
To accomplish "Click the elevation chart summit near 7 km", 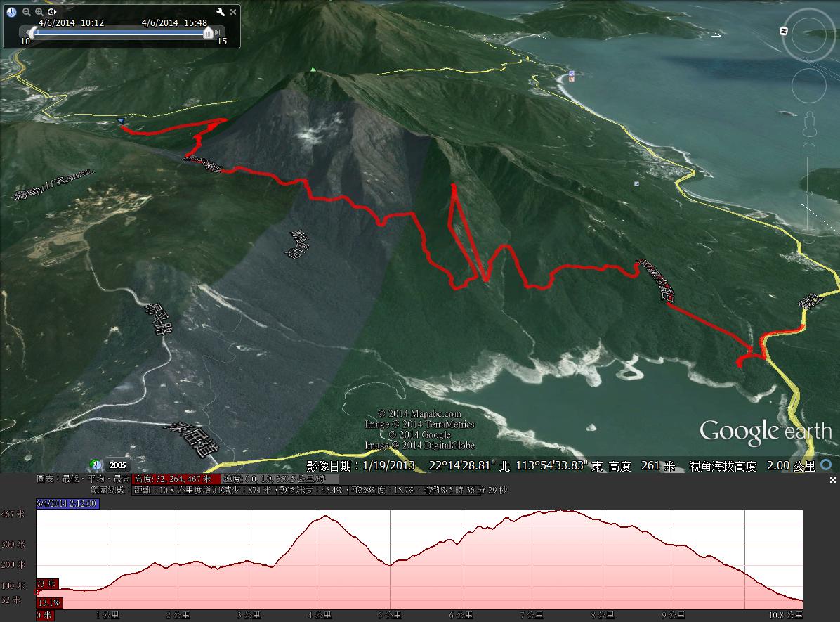I will tap(560, 511).
